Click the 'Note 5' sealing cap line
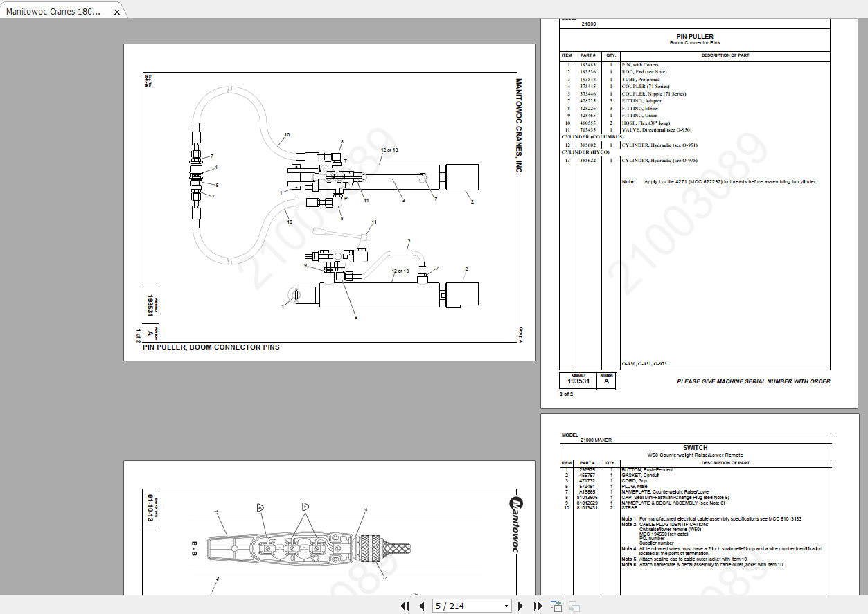The image size is (868, 614). [684, 559]
